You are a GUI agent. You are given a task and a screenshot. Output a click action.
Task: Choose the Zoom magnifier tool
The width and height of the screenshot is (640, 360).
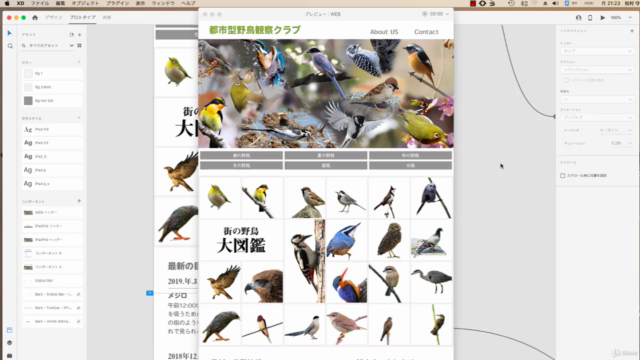(10, 46)
